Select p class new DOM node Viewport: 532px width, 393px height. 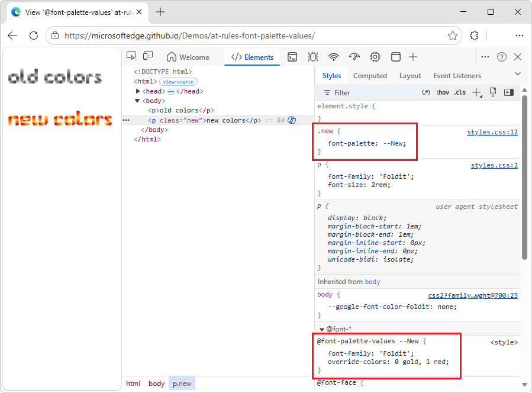[x=205, y=120]
